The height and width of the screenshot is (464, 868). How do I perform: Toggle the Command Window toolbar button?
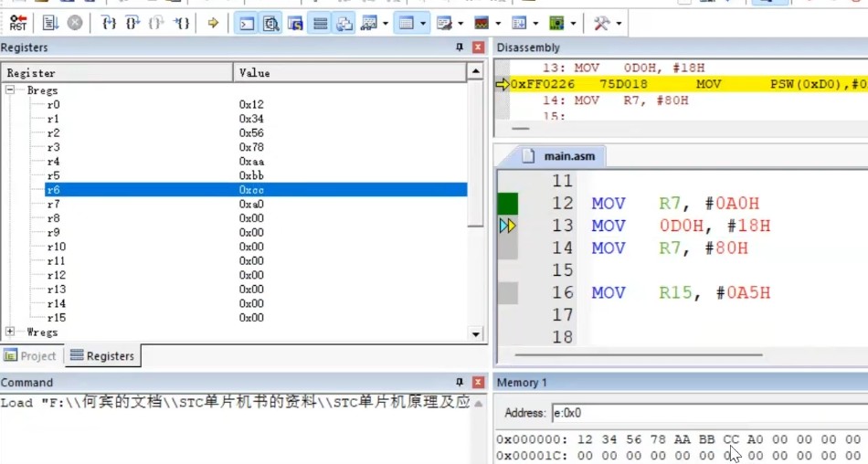click(248, 23)
